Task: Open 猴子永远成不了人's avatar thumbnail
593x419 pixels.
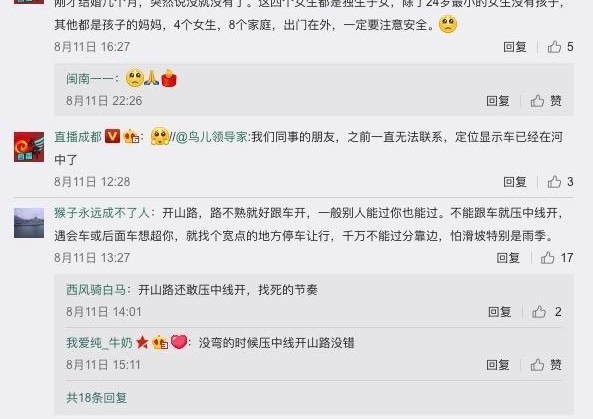Action: (x=29, y=223)
